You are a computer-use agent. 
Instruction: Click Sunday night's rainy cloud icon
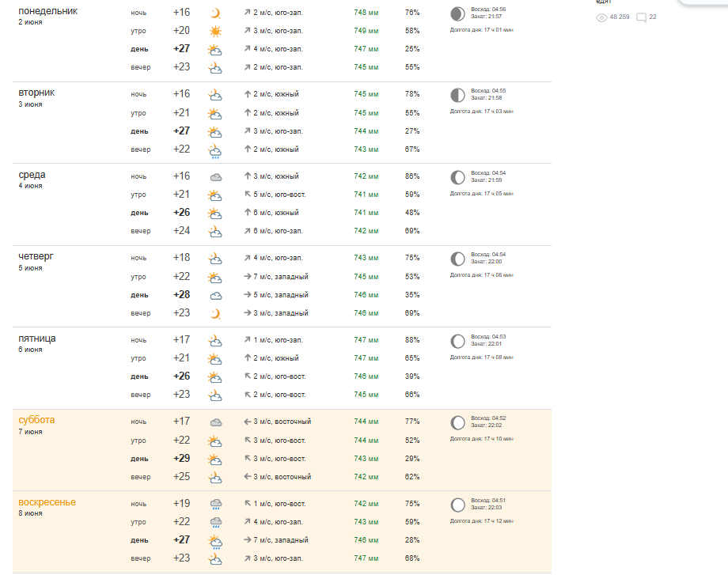click(x=216, y=505)
